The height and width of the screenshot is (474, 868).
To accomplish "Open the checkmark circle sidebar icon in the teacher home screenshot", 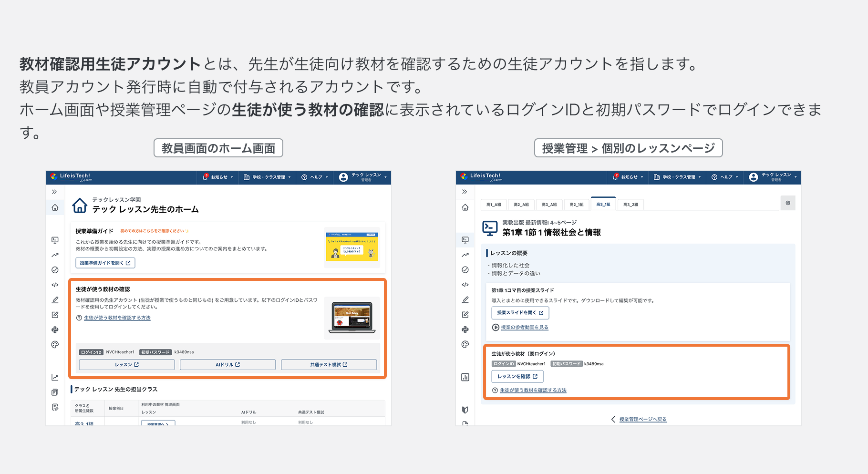I will [55, 270].
